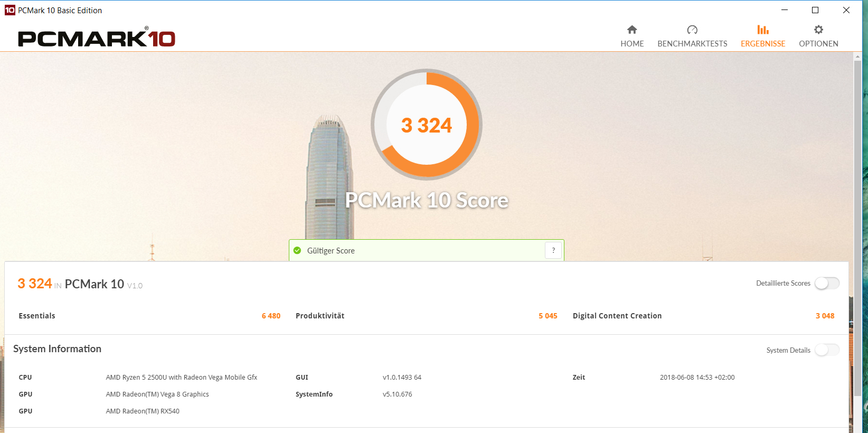Click the AMD Radeon RX540 GPU text
The image size is (868, 433).
[x=143, y=411]
